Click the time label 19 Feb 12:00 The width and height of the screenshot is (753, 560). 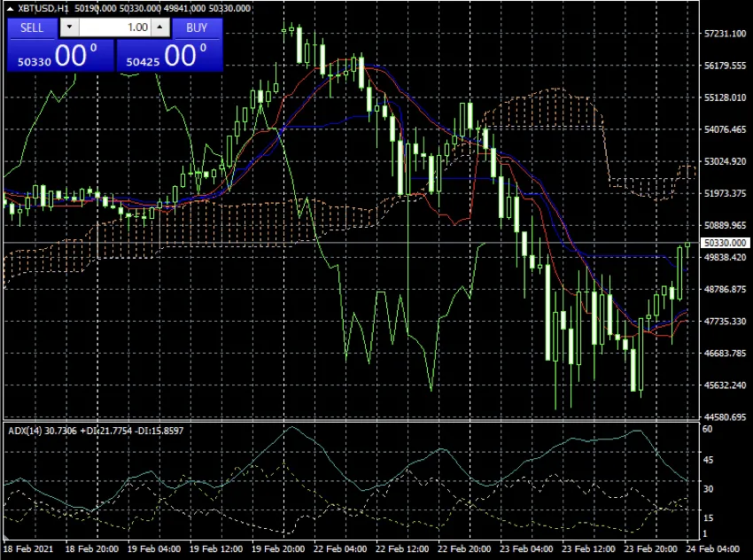pyautogui.click(x=216, y=549)
